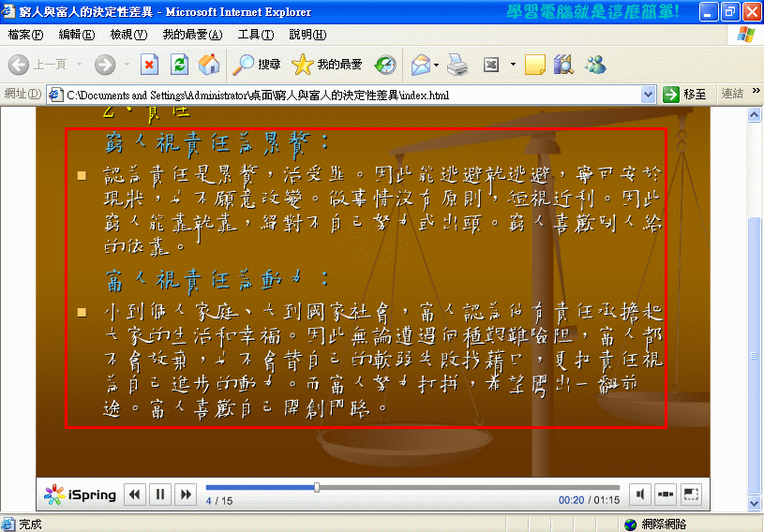This screenshot has height=532, width=764.
Task: Click the 移至 (Go) button
Action: pyautogui.click(x=684, y=95)
